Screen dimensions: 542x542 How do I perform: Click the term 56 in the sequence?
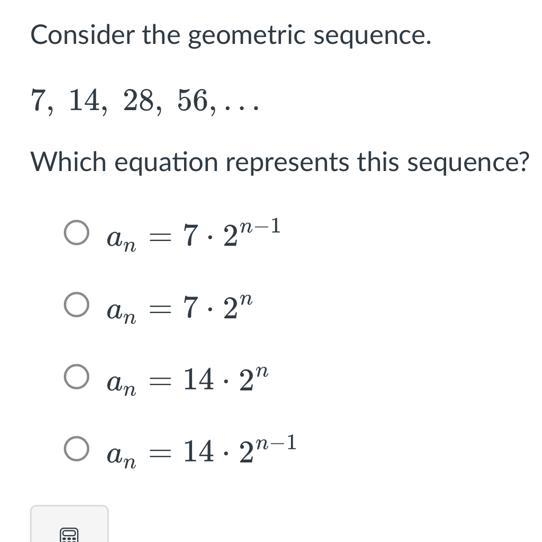click(193, 100)
